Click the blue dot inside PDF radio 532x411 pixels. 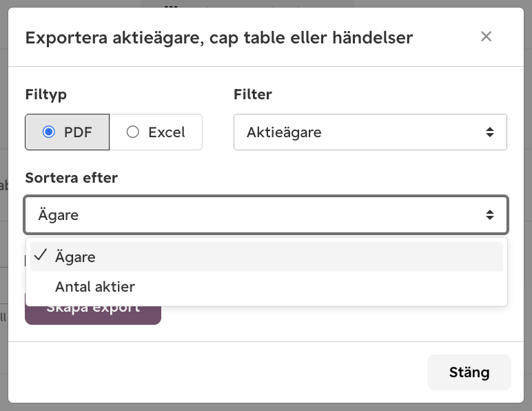[x=48, y=132]
